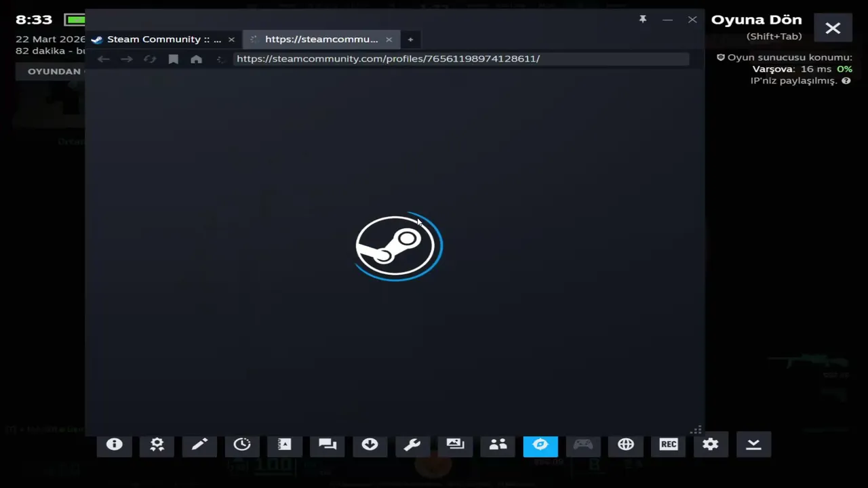This screenshot has height=488, width=868.
Task: Open the playtime clock icon
Action: pos(242,445)
